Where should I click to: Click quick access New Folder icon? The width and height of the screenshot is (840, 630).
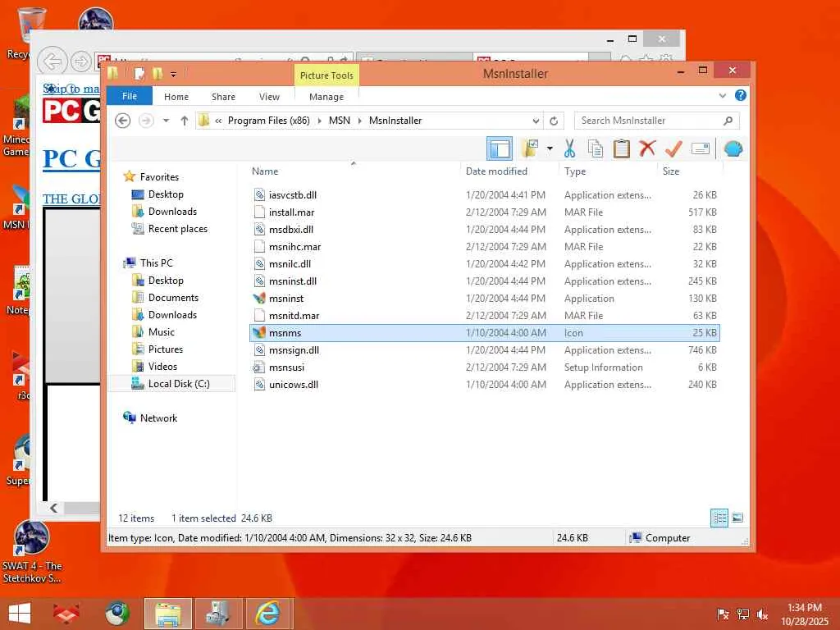pos(157,74)
